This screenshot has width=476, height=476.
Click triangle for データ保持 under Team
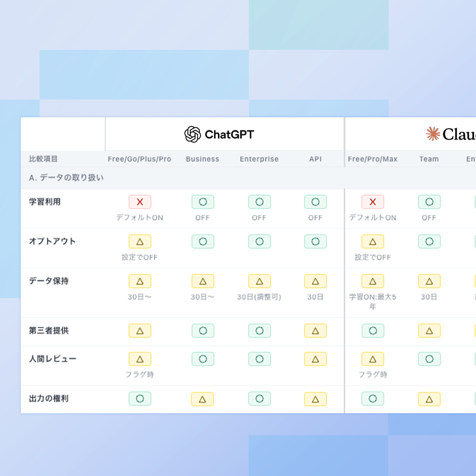[x=429, y=281]
